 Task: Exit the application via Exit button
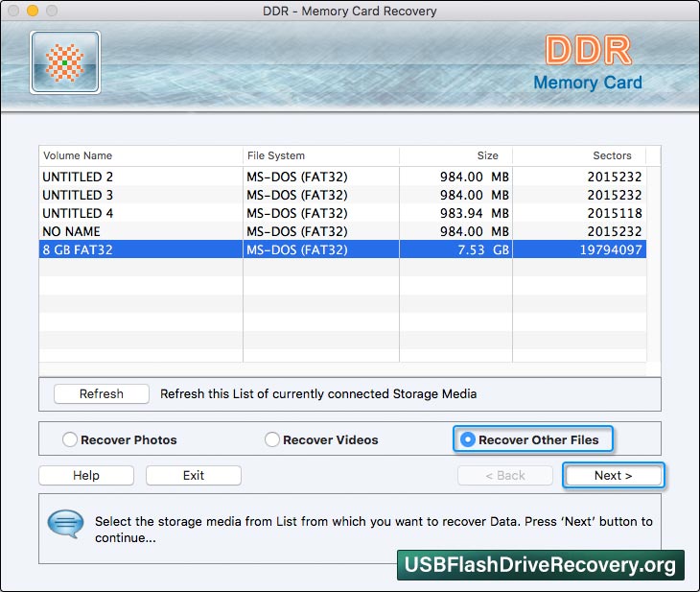tap(194, 475)
